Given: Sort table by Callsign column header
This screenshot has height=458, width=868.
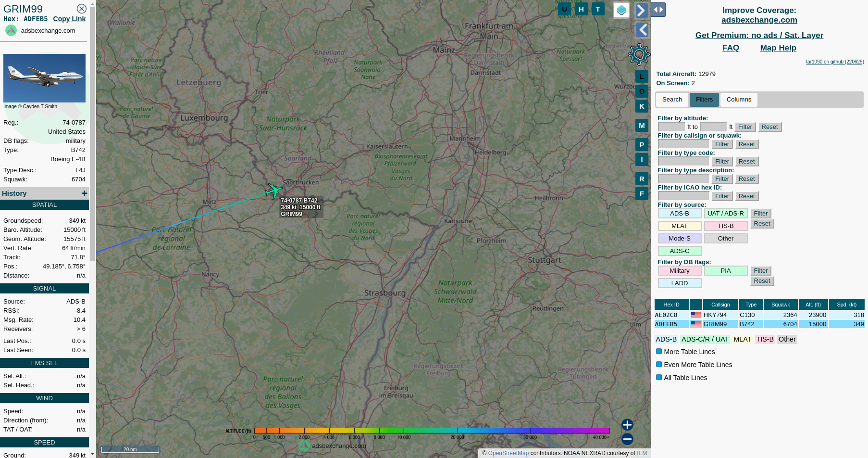Looking at the screenshot, I should tap(720, 305).
